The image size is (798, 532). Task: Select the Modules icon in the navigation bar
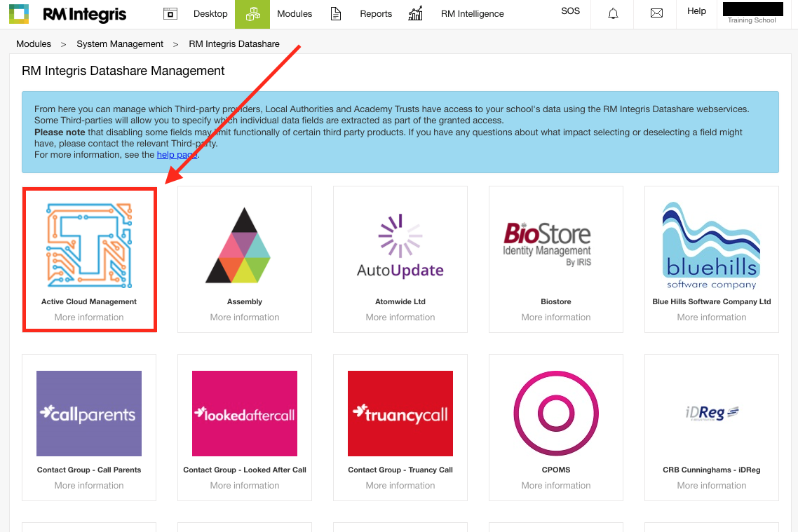(x=252, y=13)
